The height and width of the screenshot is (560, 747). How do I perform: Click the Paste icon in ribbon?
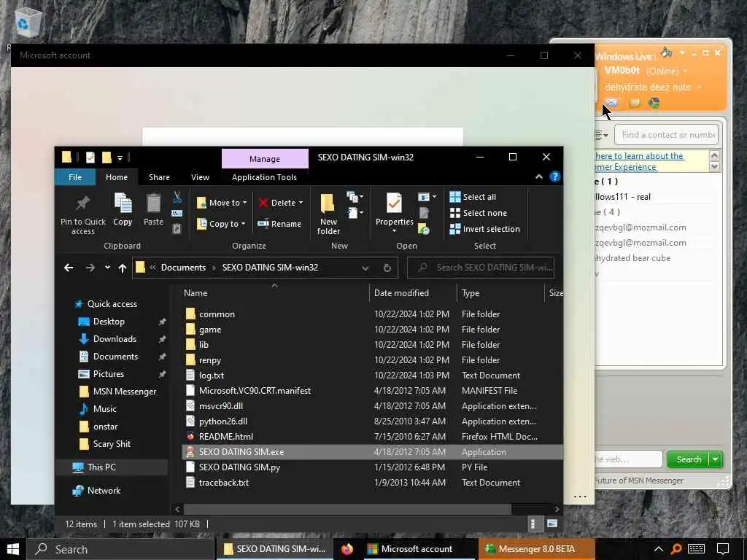click(x=153, y=203)
